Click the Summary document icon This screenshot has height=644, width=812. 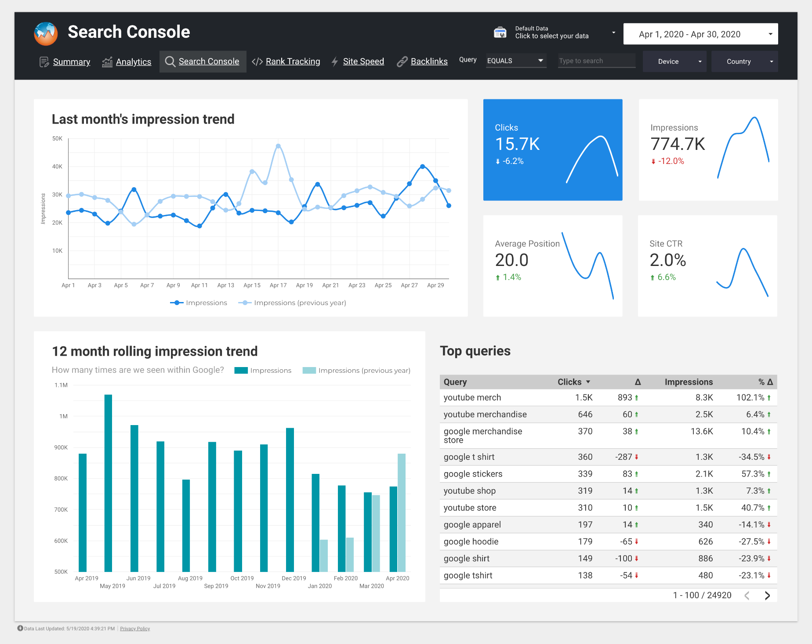click(x=44, y=62)
